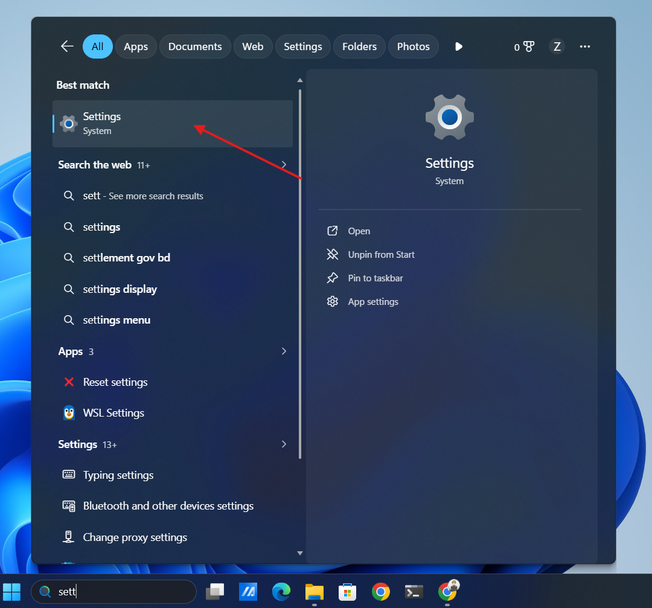
Task: Show more filters with the play arrow
Action: pyautogui.click(x=458, y=47)
